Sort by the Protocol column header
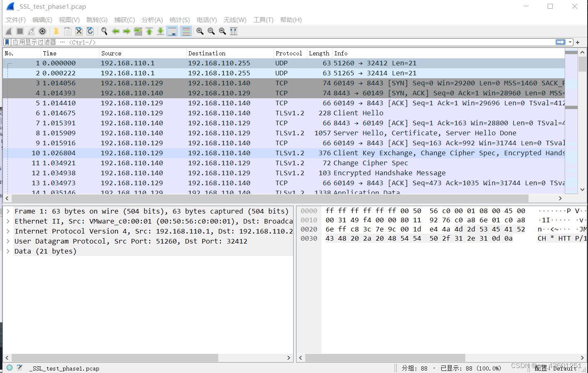588x373 pixels. click(x=290, y=53)
